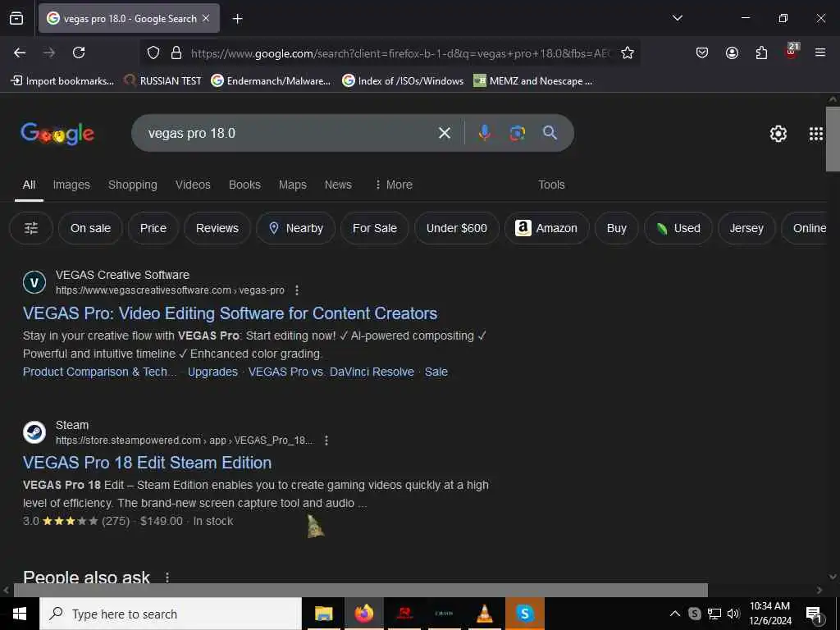Toggle the Under $600 filter chip

pyautogui.click(x=456, y=228)
